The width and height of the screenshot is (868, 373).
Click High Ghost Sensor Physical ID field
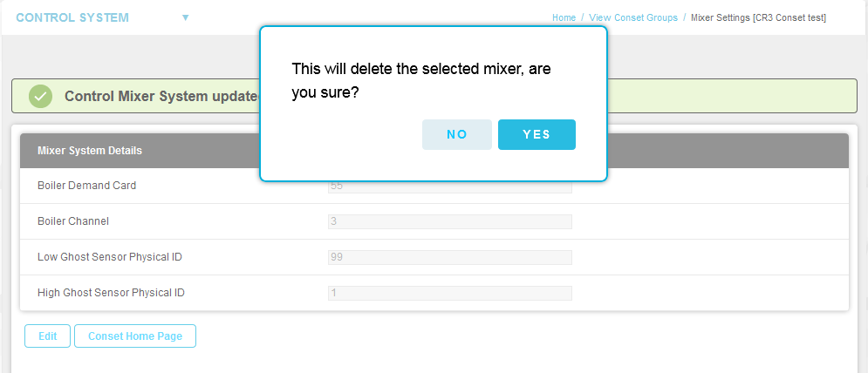(x=449, y=293)
